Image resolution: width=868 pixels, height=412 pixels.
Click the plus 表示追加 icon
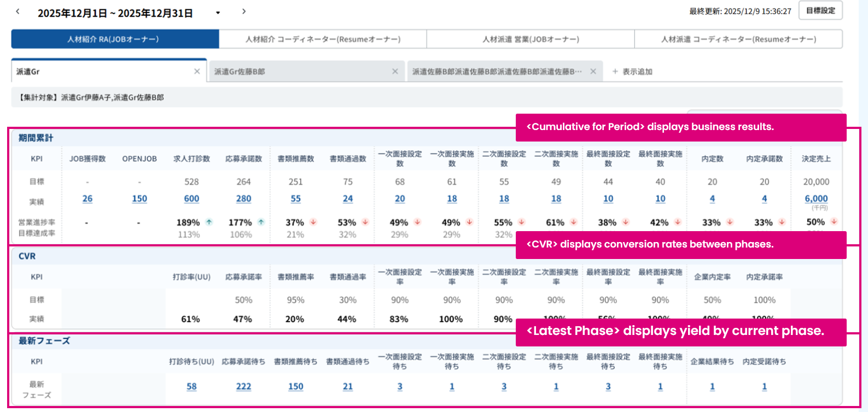(x=615, y=72)
